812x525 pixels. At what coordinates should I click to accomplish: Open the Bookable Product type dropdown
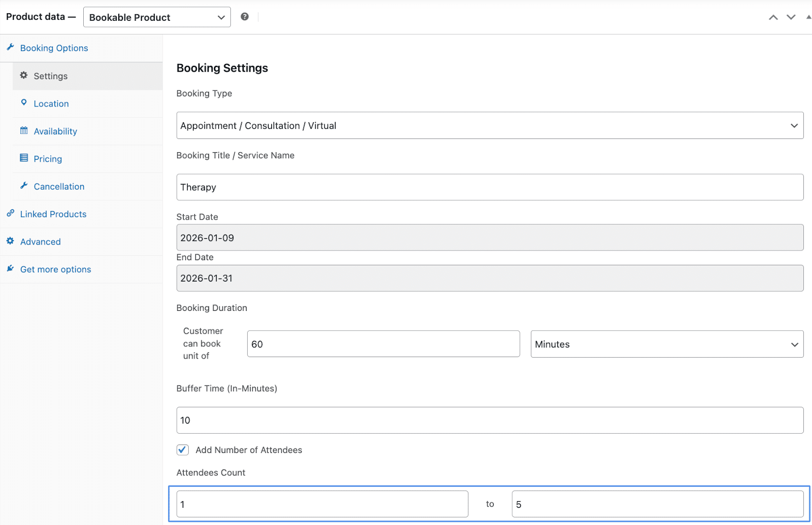click(157, 17)
